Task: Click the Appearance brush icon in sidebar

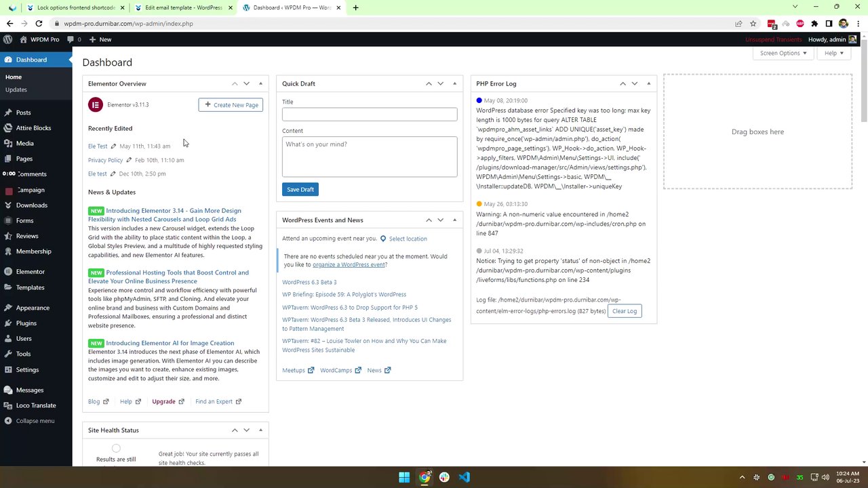Action: [x=8, y=308]
